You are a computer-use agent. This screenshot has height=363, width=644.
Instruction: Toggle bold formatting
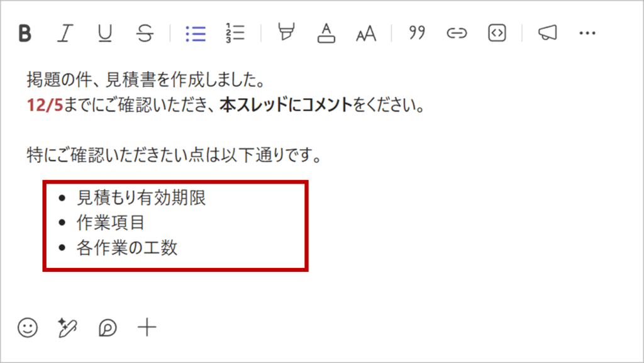25,33
